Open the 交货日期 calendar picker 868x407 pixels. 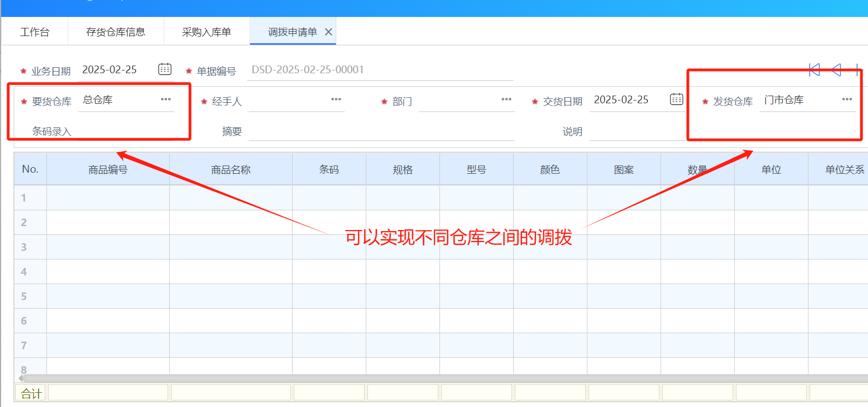pos(676,99)
